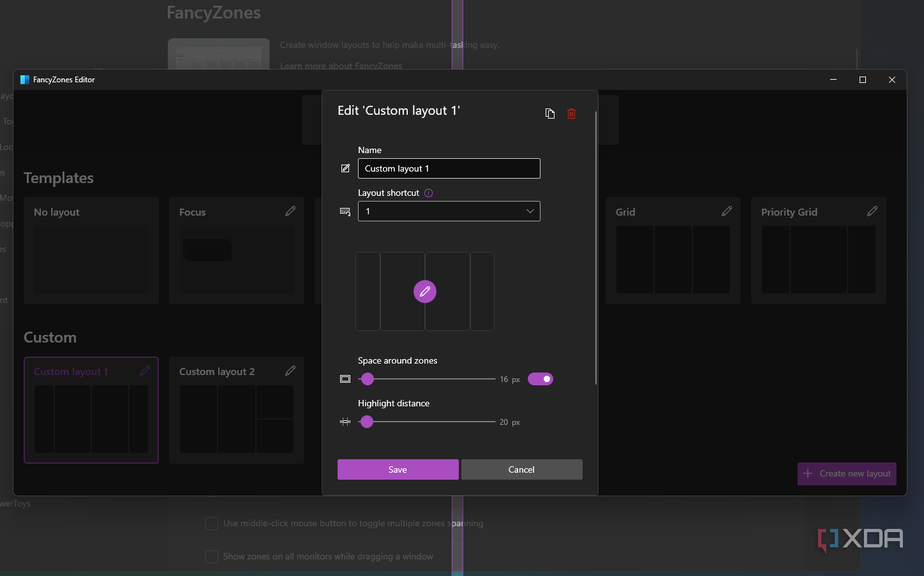Viewport: 924px width, 576px height.
Task: Select the Priority Grid template card
Action: (x=819, y=251)
